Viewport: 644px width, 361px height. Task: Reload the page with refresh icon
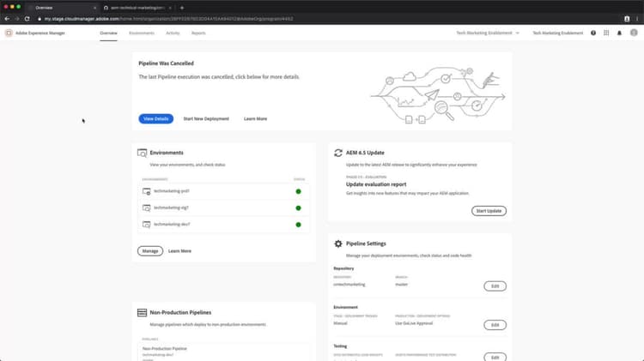27,19
